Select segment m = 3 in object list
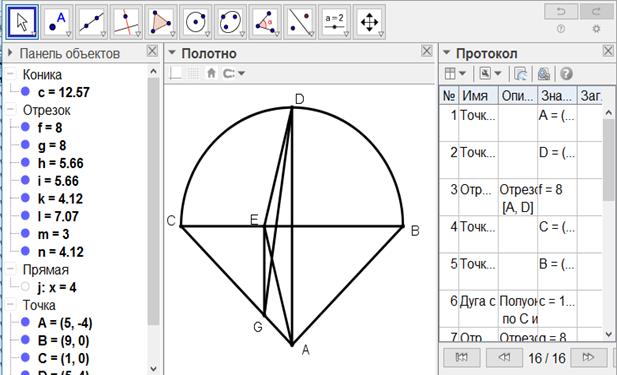617x375 pixels. tap(54, 234)
